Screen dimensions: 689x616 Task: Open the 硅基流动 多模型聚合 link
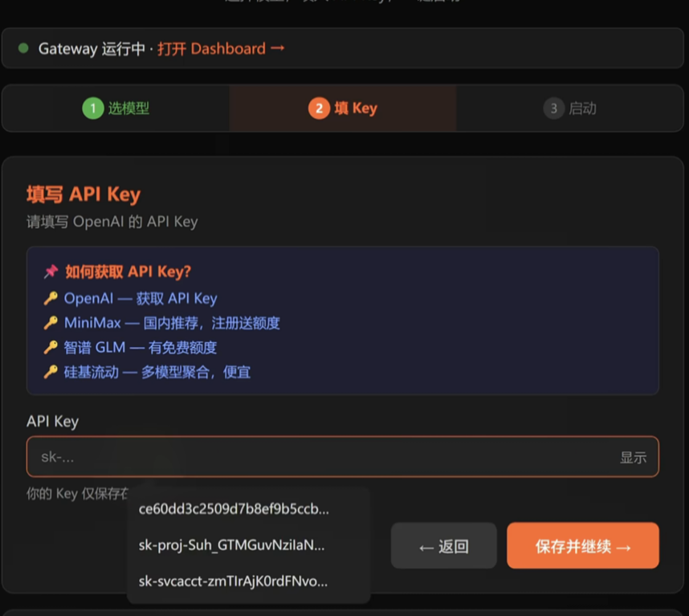[157, 371]
